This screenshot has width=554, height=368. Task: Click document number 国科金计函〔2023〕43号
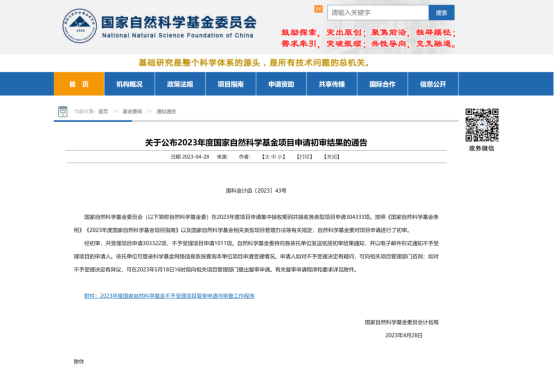point(256,191)
